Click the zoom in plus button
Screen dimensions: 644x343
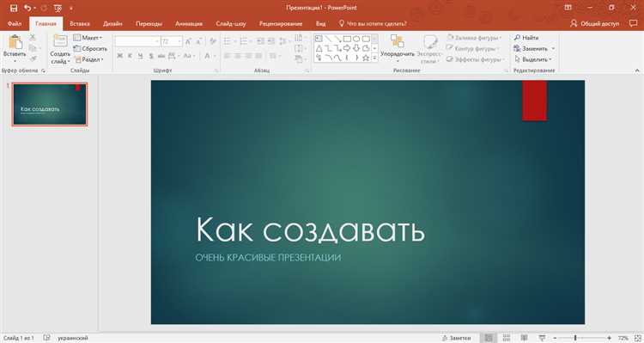609,338
